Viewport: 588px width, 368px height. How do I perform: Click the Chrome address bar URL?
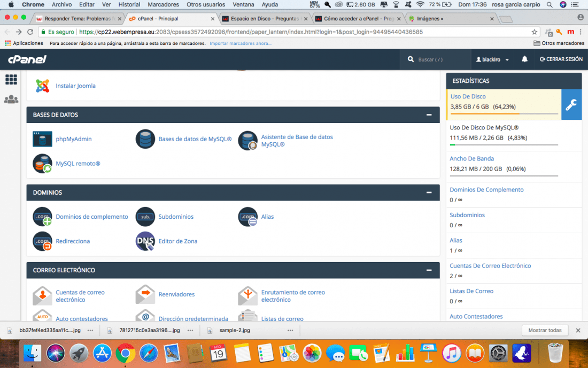click(251, 32)
